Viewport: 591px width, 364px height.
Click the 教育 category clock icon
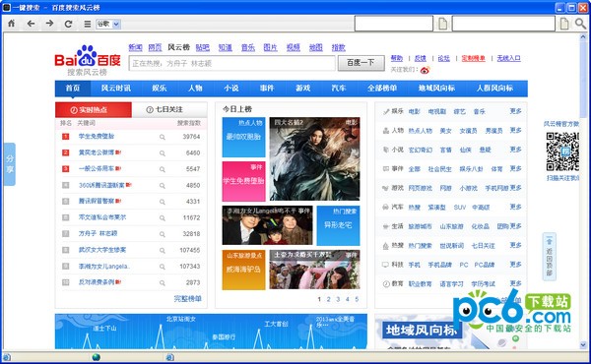tap(386, 284)
